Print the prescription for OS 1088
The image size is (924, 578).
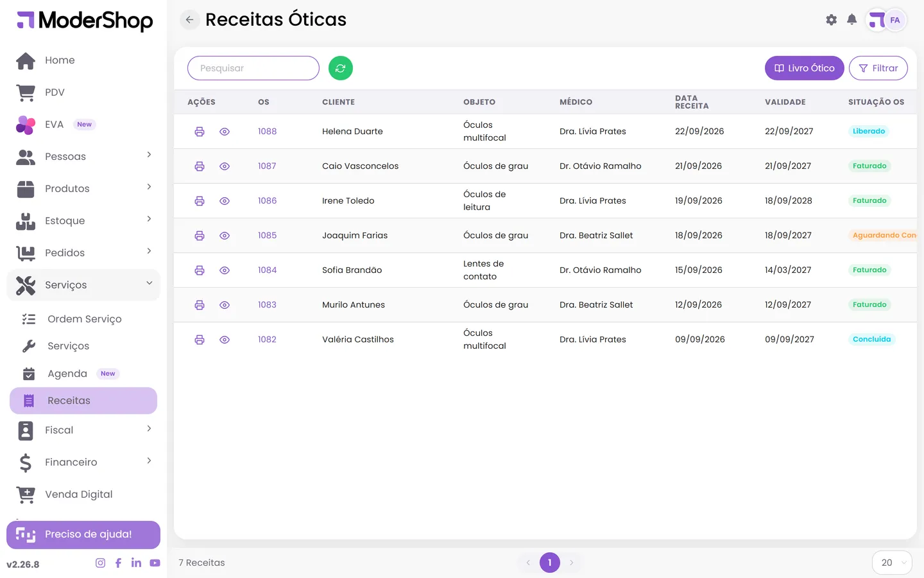click(x=200, y=132)
